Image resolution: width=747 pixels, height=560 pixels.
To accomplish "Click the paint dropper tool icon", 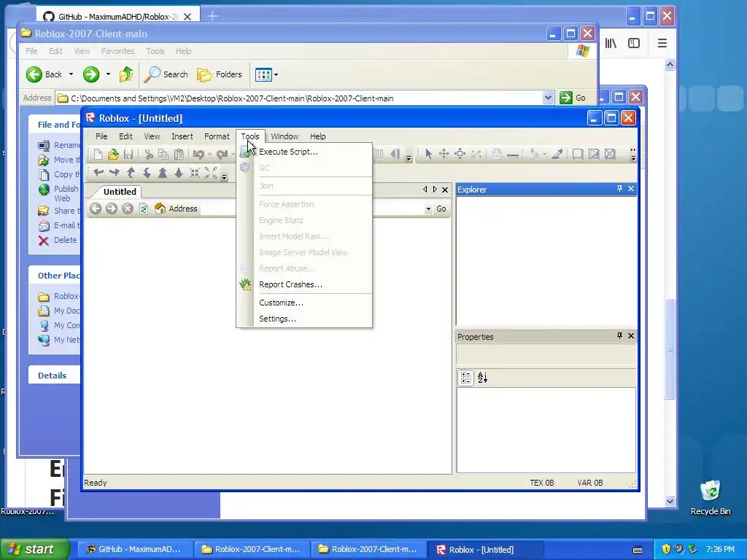I will [557, 154].
